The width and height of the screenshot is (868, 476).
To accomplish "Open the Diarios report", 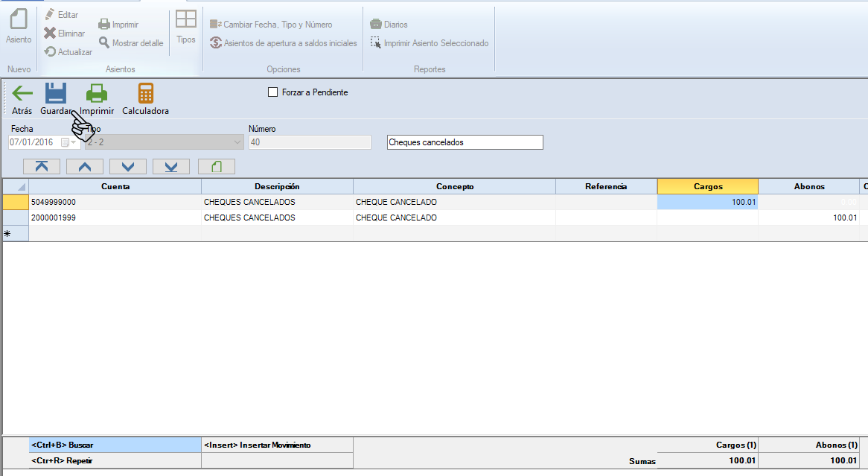I will [x=389, y=25].
